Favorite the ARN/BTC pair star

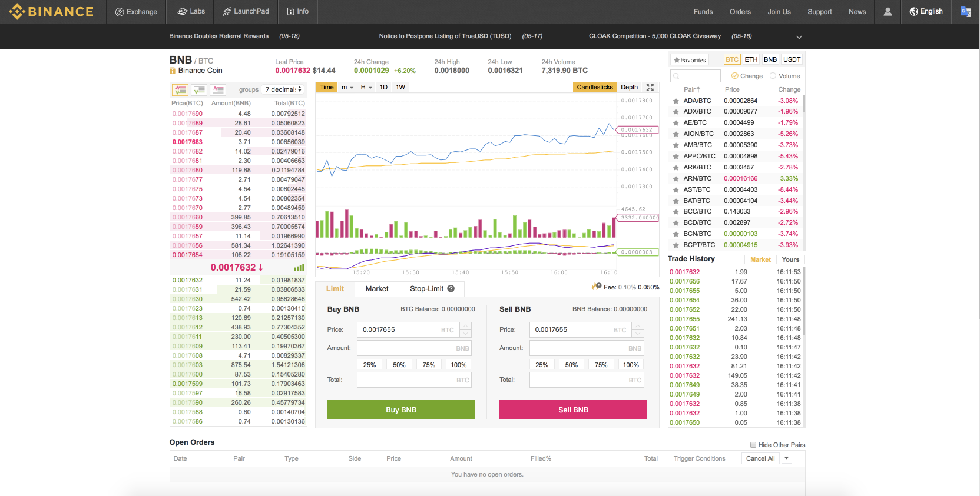coord(676,179)
